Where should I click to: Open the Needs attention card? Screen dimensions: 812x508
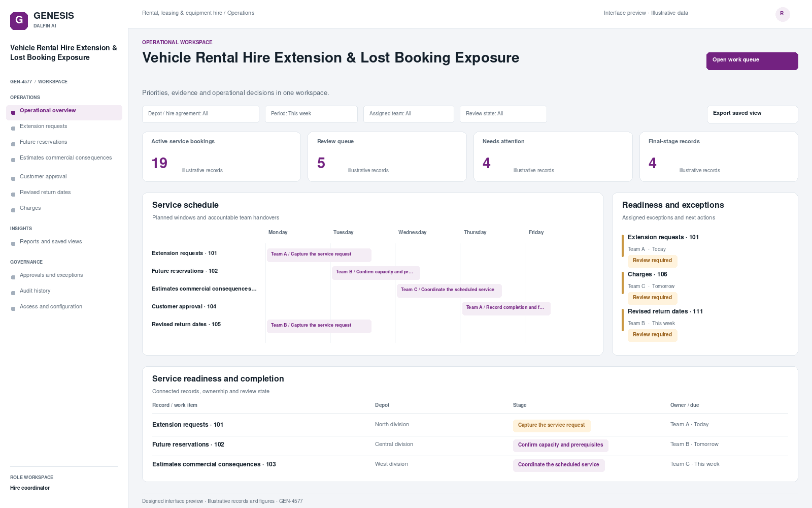point(553,156)
